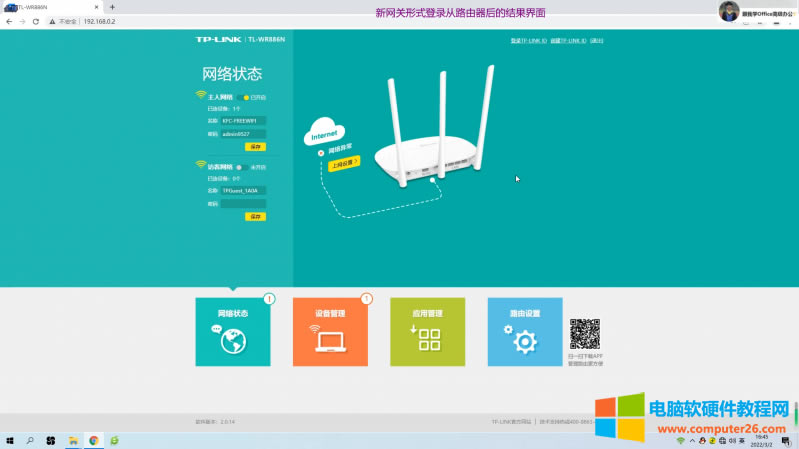Image resolution: width=799 pixels, height=449 pixels.
Task: Save the guest network settings
Action: point(255,217)
